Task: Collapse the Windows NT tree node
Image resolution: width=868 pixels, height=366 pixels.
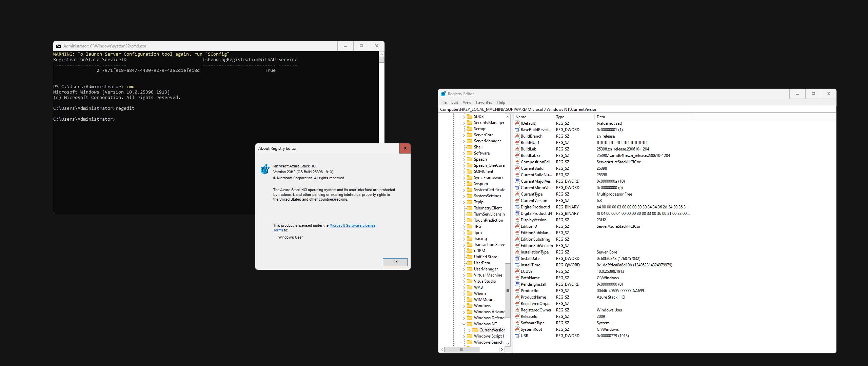Action: (464, 324)
